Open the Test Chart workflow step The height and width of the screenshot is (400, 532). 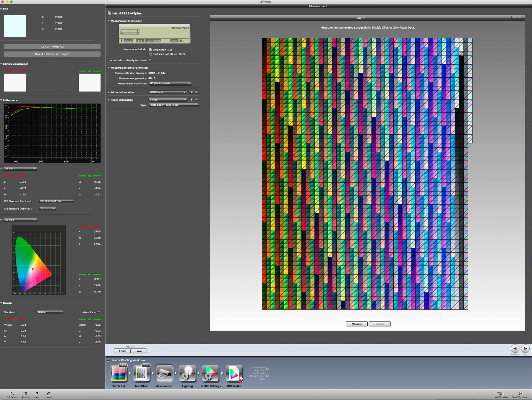[142, 373]
